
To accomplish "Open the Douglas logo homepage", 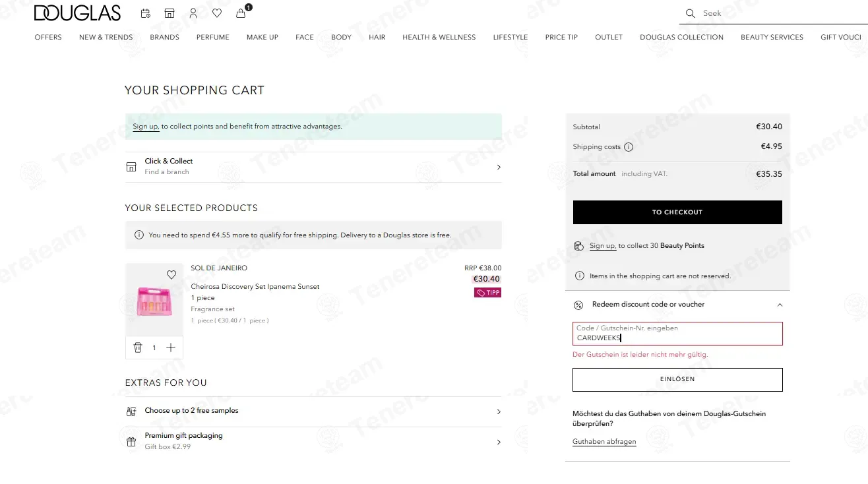I will (77, 13).
